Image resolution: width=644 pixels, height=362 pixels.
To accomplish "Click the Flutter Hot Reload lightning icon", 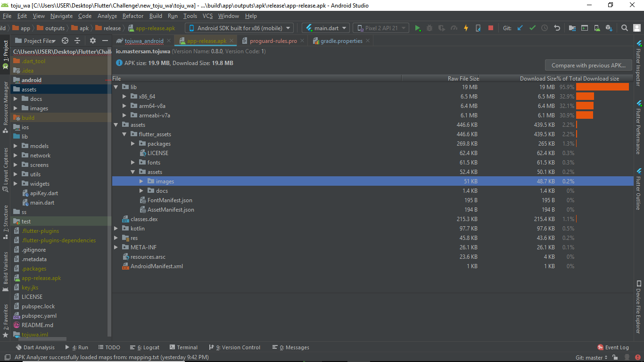I will tap(466, 28).
